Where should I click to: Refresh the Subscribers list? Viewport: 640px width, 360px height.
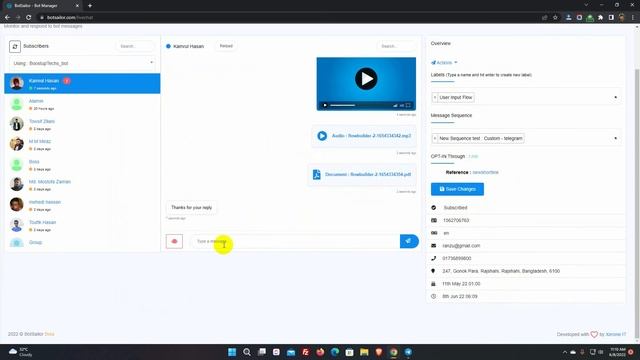(15, 47)
